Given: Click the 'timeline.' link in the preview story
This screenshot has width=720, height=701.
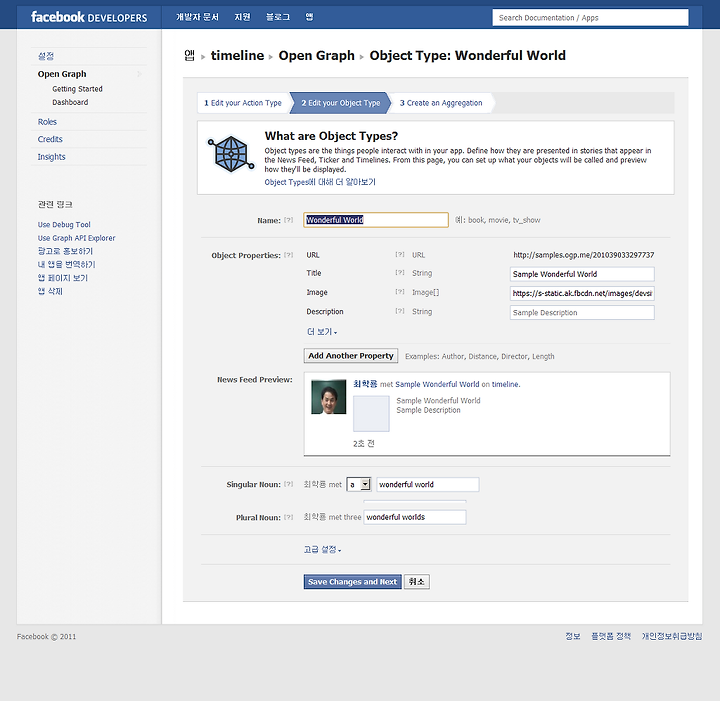Looking at the screenshot, I should tap(506, 384).
